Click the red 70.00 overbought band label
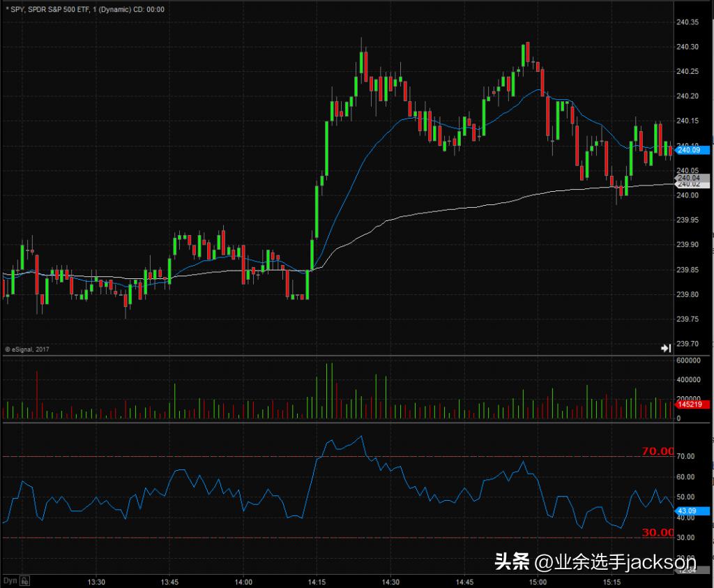The height and width of the screenshot is (588, 714). coord(658,451)
